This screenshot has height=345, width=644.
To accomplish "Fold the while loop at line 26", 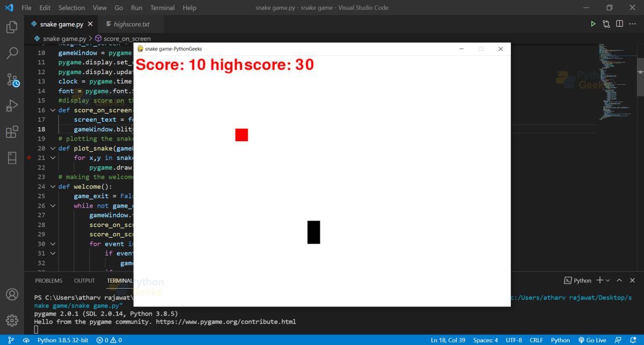I will click(x=53, y=205).
